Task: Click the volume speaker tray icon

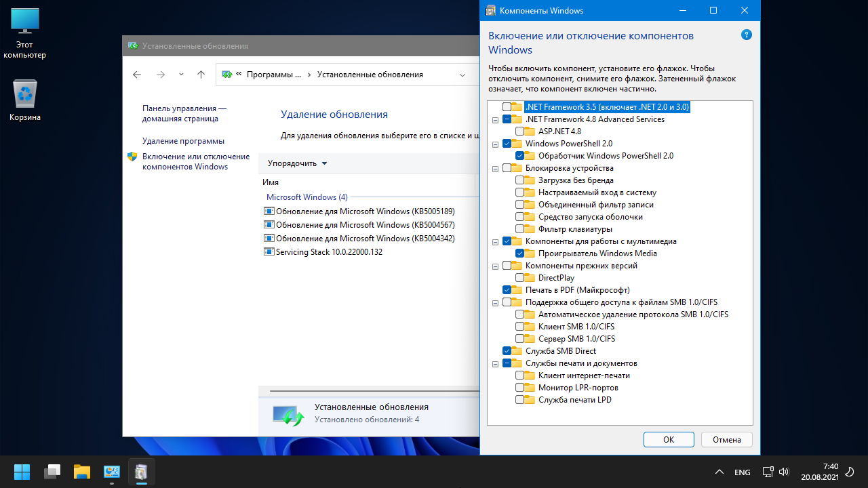Action: (785, 472)
